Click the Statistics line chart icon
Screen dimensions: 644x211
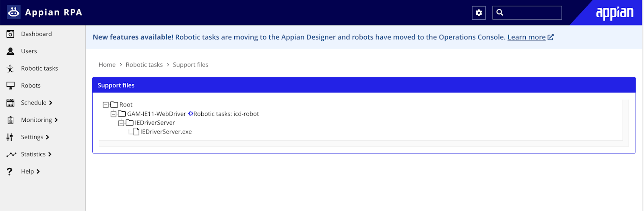11,155
